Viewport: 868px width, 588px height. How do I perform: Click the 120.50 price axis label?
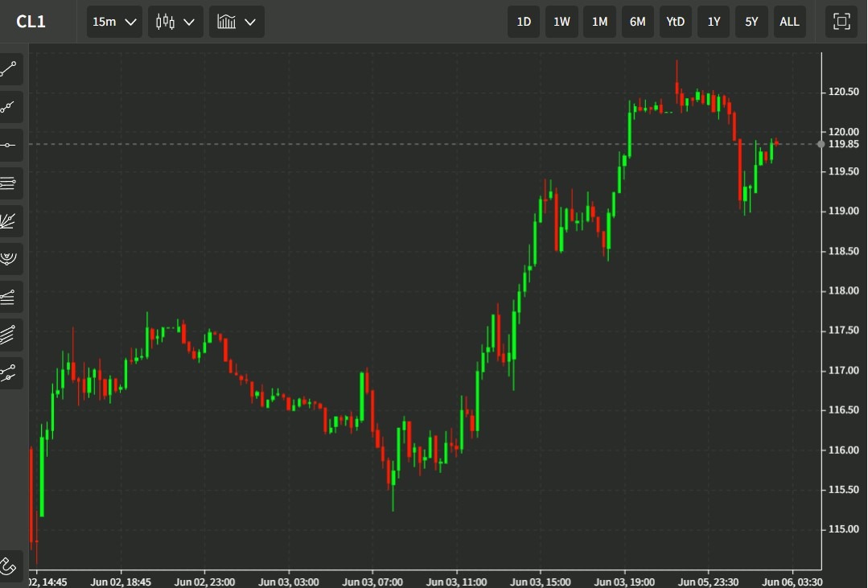[843, 92]
